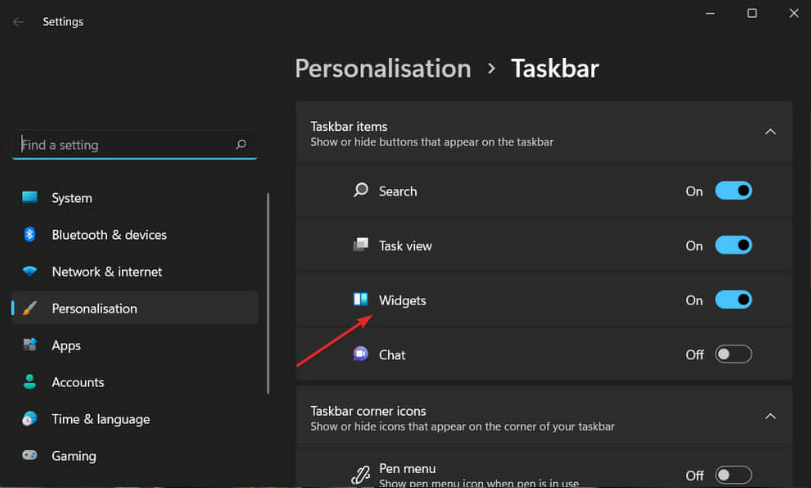The image size is (811, 488).
Task: Click the Apps icon in sidebar
Action: coord(30,345)
